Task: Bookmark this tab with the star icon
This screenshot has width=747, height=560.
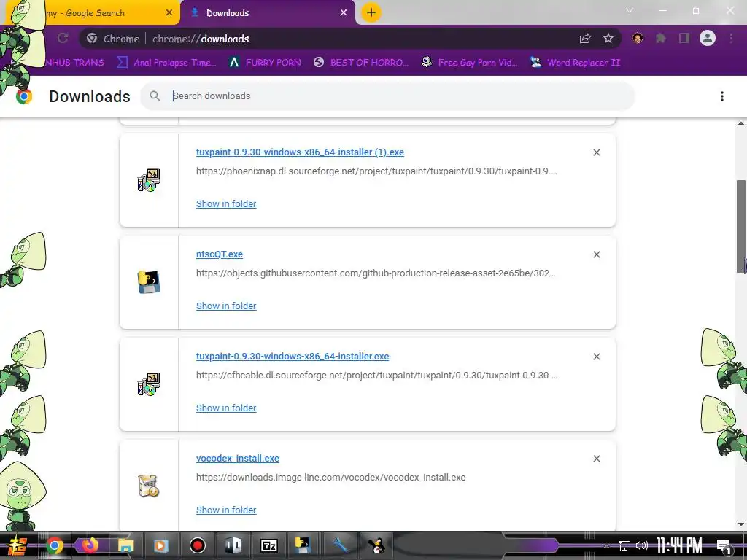Action: pyautogui.click(x=608, y=39)
